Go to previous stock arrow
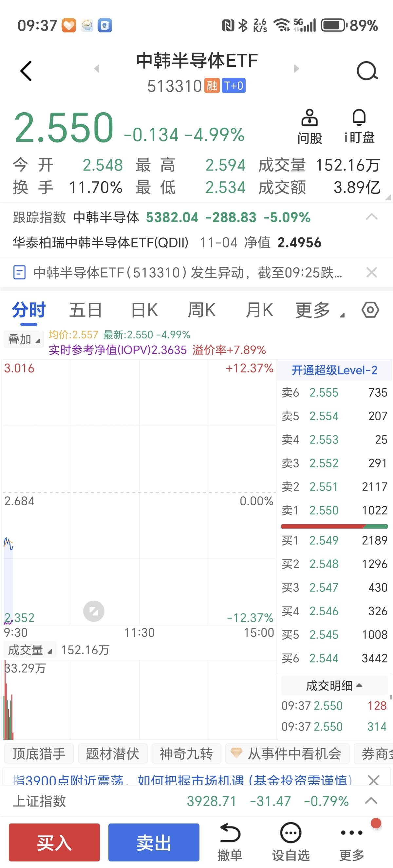 [x=97, y=69]
